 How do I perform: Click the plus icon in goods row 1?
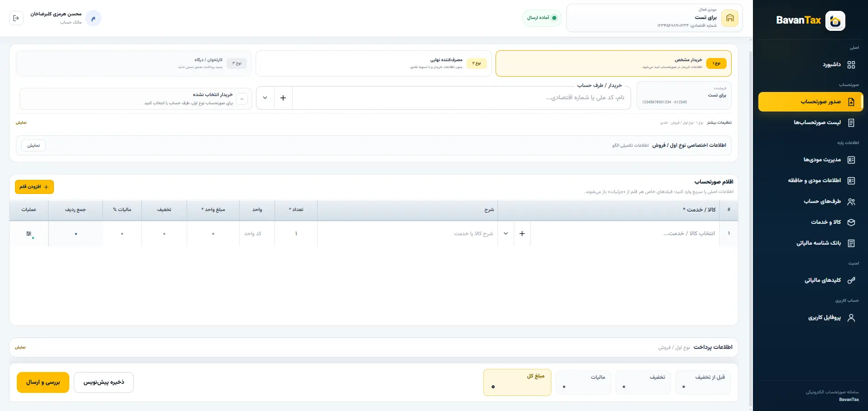tap(522, 233)
